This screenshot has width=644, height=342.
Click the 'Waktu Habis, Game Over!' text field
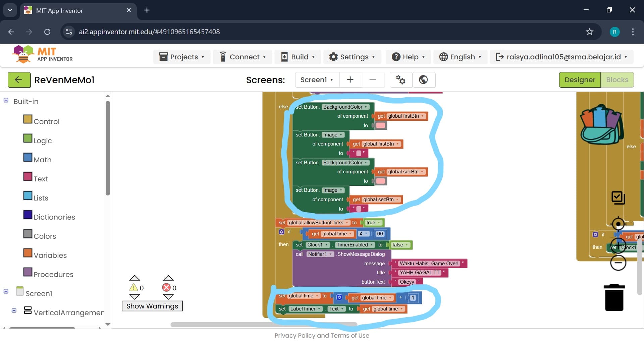(x=429, y=264)
